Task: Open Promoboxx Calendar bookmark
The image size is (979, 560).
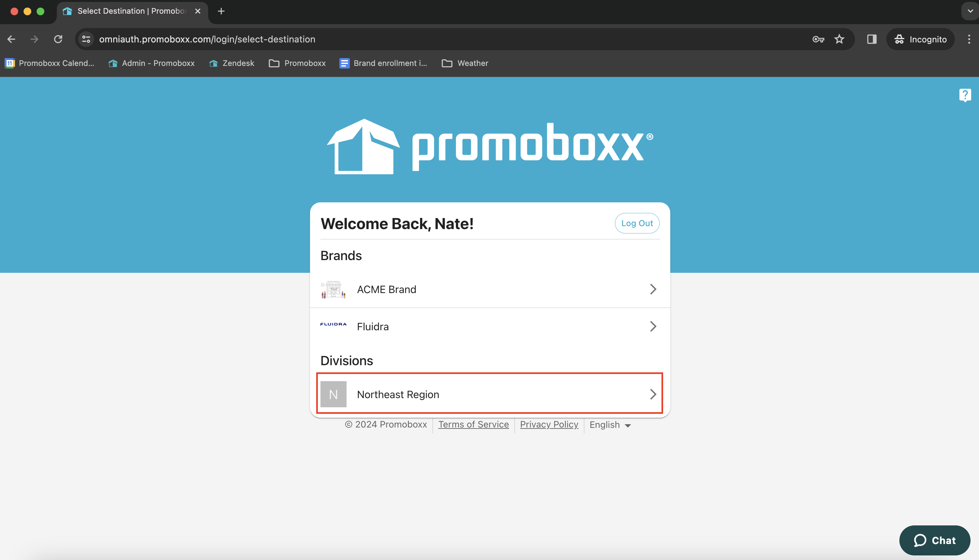Action: [x=49, y=63]
